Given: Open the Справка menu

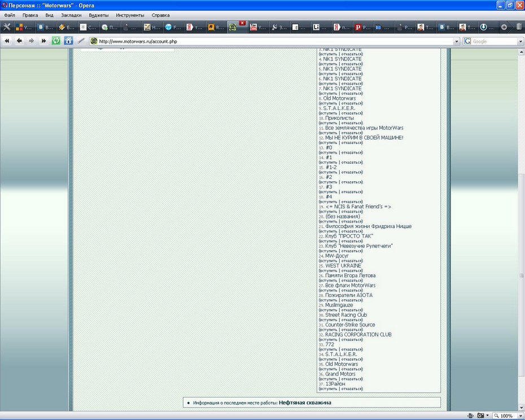Looking at the screenshot, I should click(x=160, y=15).
